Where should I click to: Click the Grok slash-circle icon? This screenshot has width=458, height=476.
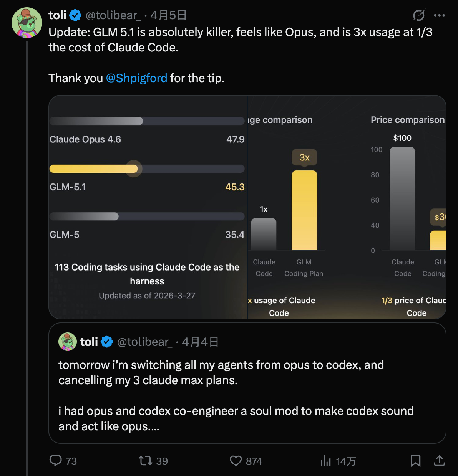[x=418, y=15]
